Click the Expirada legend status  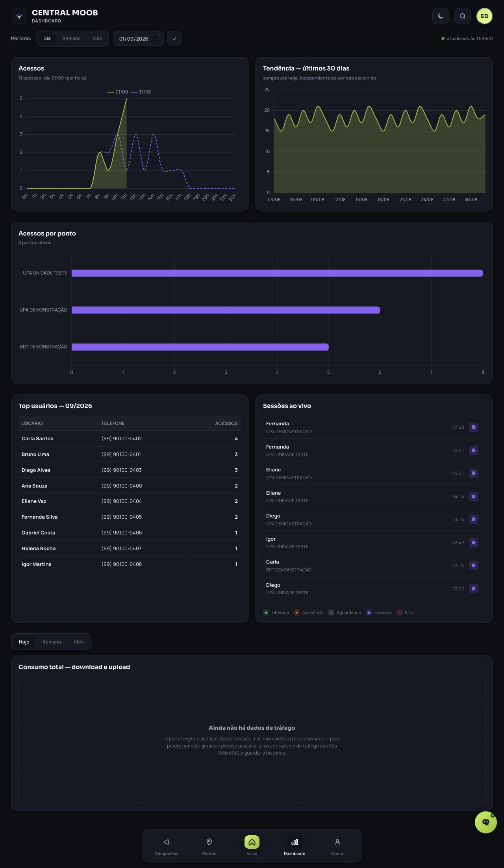379,612
